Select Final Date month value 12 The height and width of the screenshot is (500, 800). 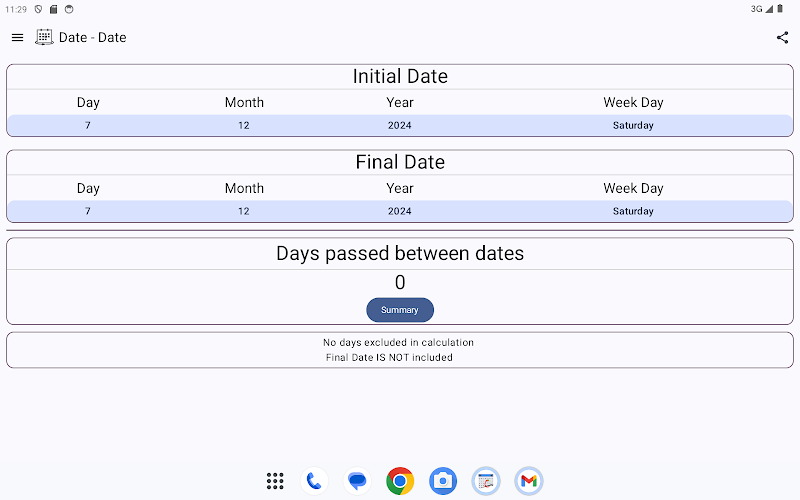[244, 211]
